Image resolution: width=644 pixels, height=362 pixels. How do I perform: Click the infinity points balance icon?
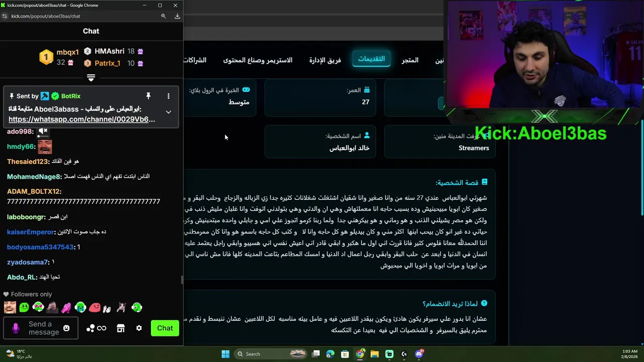[x=102, y=328]
